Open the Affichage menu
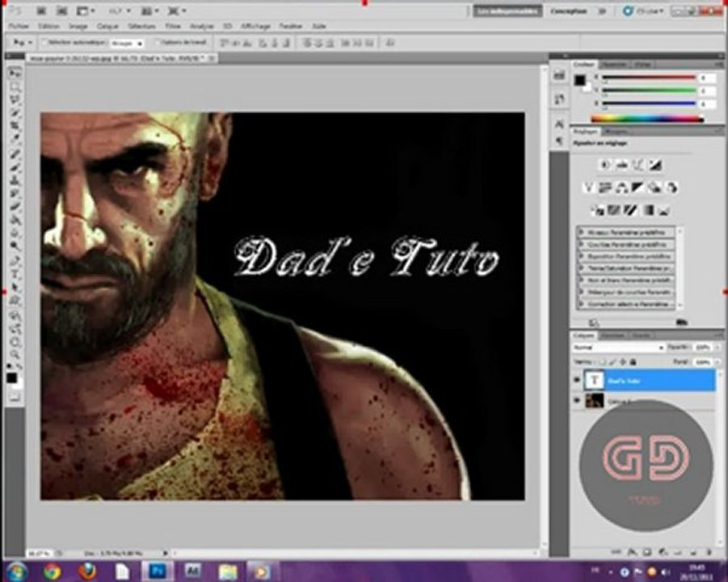The width and height of the screenshot is (728, 582). 255,26
